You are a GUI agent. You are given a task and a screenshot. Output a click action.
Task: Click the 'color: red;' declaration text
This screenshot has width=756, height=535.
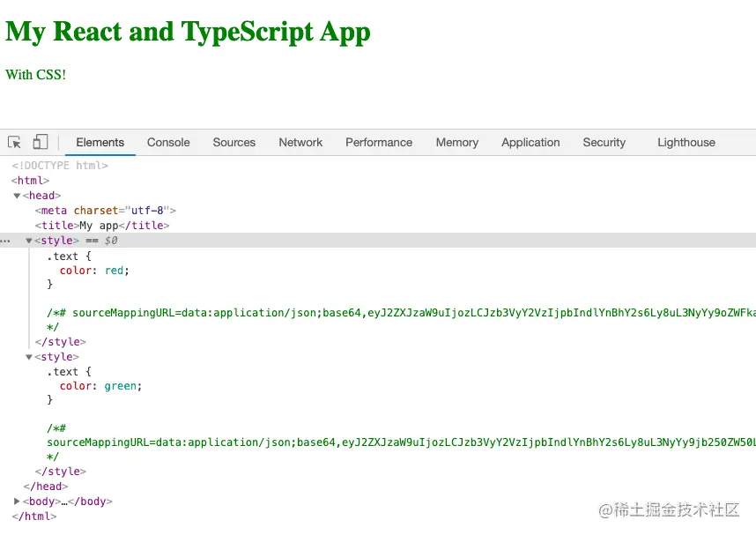94,271
